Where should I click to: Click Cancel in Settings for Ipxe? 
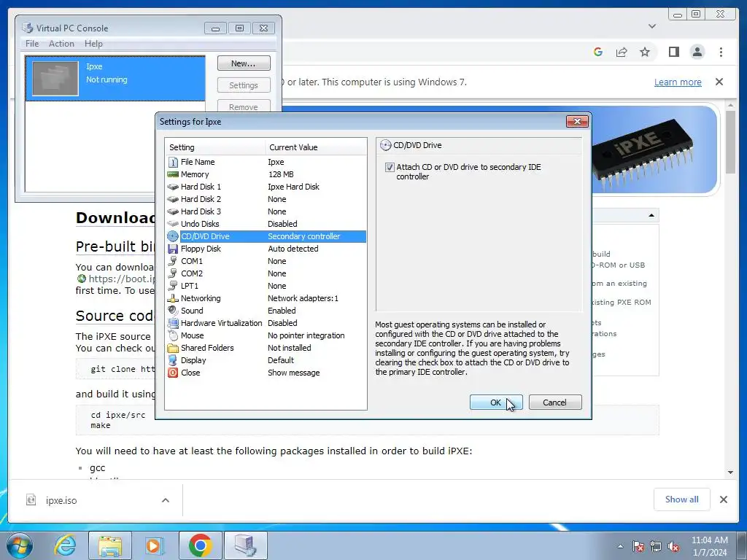click(x=555, y=402)
